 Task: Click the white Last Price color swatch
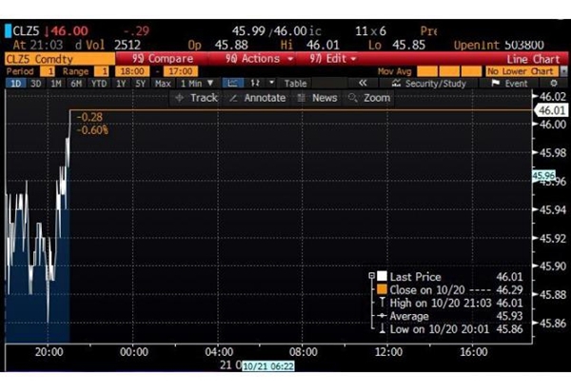(x=382, y=276)
